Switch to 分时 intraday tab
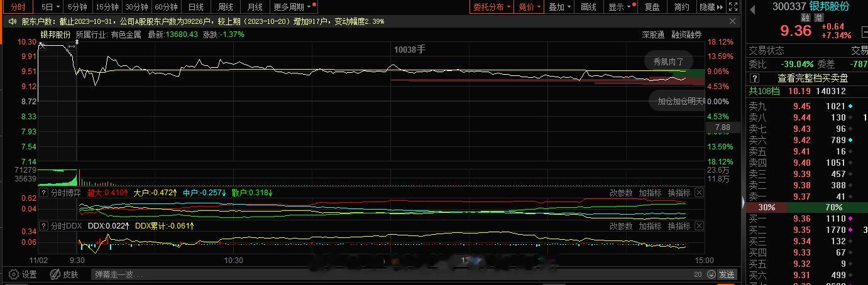 (19, 7)
